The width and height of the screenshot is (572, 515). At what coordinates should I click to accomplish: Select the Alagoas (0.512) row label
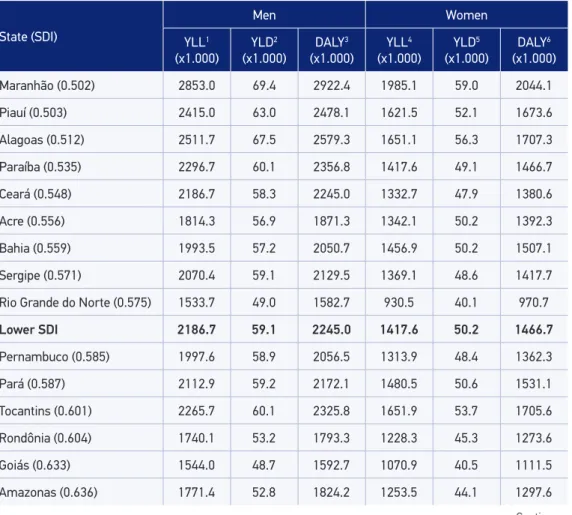pos(42,140)
